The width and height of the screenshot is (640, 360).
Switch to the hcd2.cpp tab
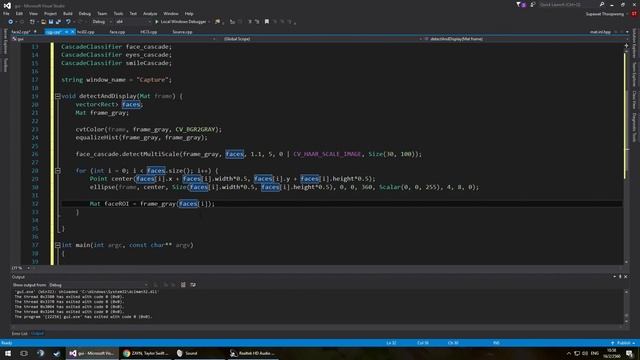tap(86, 32)
